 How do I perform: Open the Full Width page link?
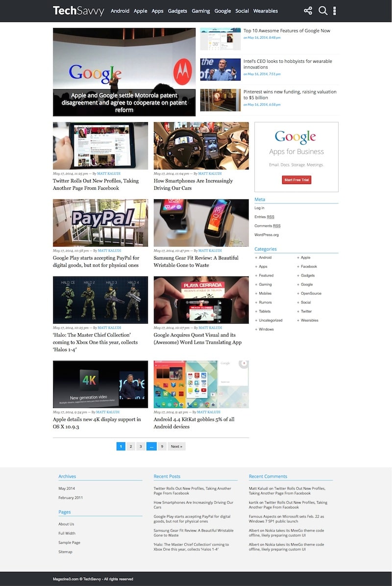coord(67,534)
